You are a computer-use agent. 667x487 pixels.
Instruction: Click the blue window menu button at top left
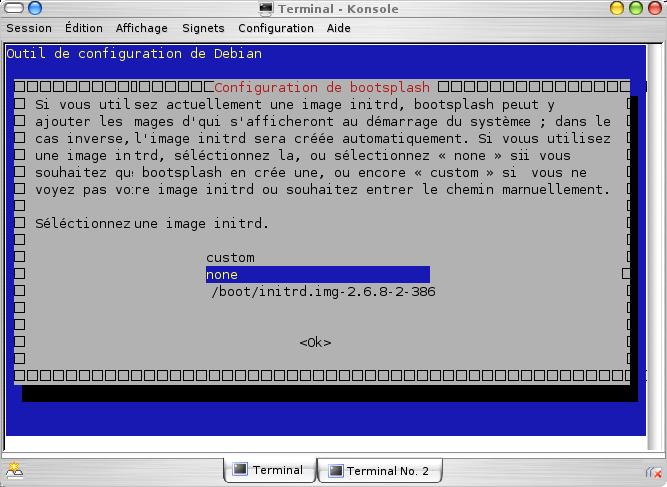coord(12,9)
